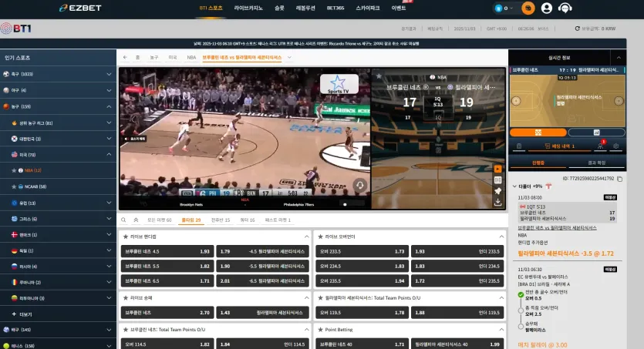Open bet slip settings gear icon
The width and height of the screenshot is (644, 349).
click(x=615, y=146)
